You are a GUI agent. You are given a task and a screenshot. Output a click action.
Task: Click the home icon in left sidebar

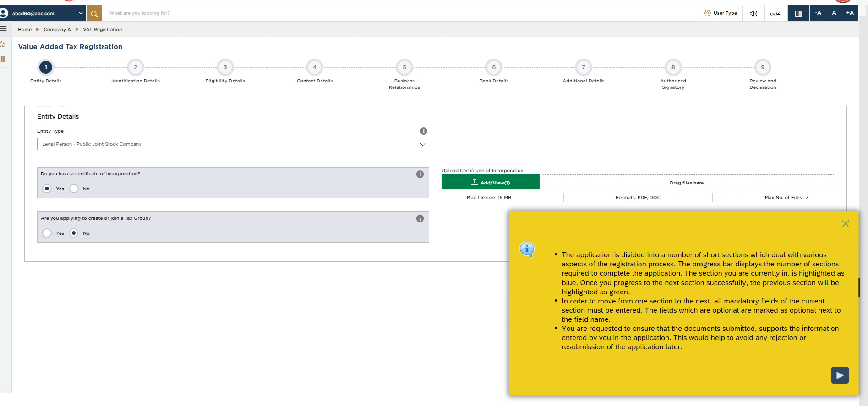click(2, 44)
